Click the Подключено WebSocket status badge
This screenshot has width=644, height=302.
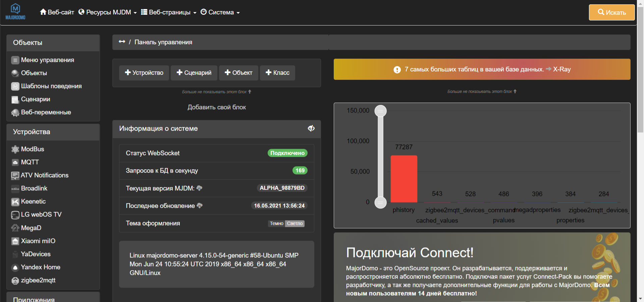(x=287, y=153)
